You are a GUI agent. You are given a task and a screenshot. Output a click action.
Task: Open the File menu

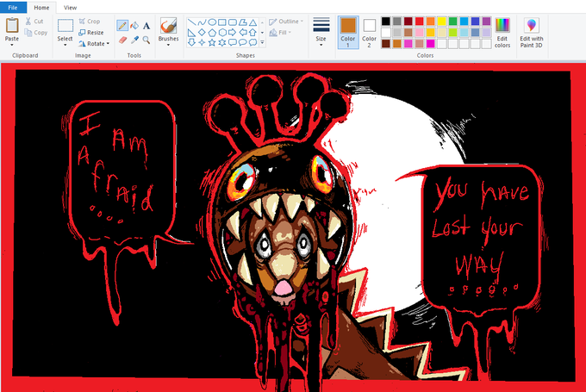13,8
